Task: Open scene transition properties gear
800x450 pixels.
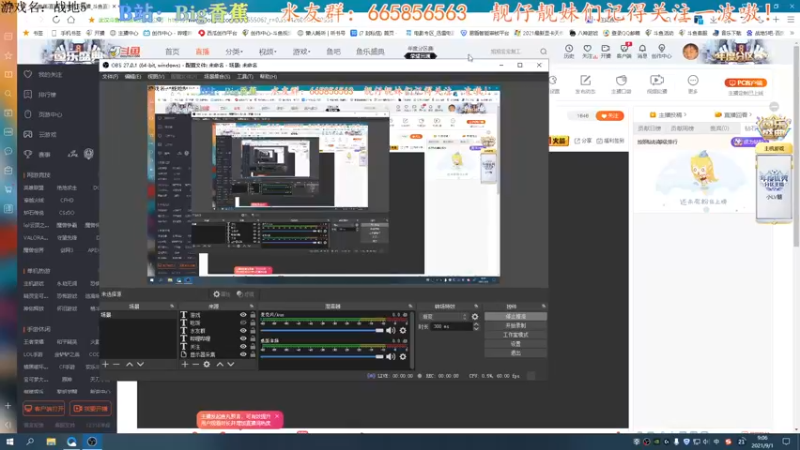Action: pos(475,317)
